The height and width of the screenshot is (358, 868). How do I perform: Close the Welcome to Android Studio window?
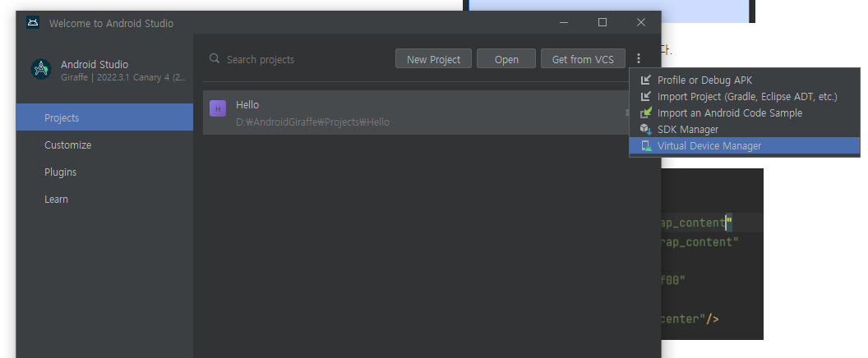[x=641, y=23]
